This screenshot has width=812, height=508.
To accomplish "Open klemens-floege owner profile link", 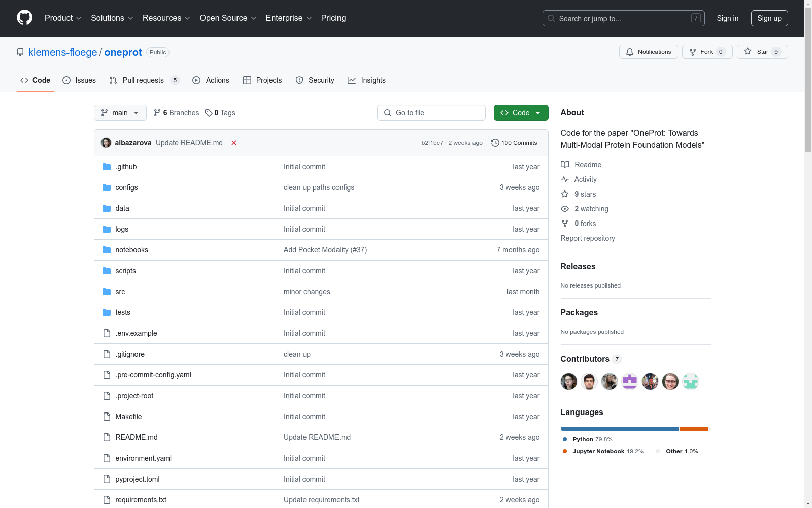I will click(x=62, y=52).
